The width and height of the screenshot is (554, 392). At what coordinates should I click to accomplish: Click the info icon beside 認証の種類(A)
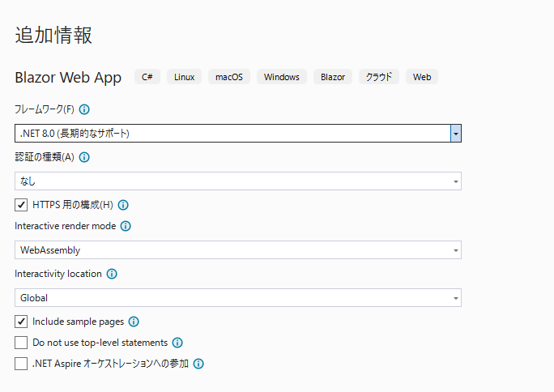[84, 157]
